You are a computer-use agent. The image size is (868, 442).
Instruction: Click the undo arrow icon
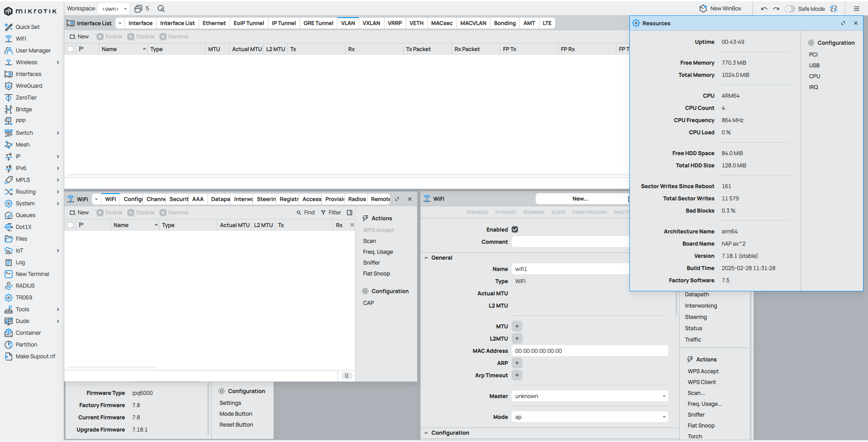point(764,9)
